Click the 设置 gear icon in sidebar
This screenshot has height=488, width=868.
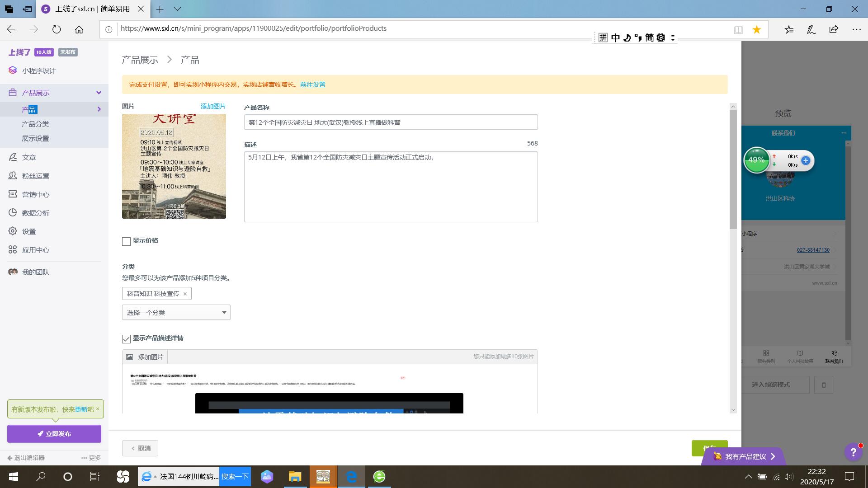(x=13, y=231)
